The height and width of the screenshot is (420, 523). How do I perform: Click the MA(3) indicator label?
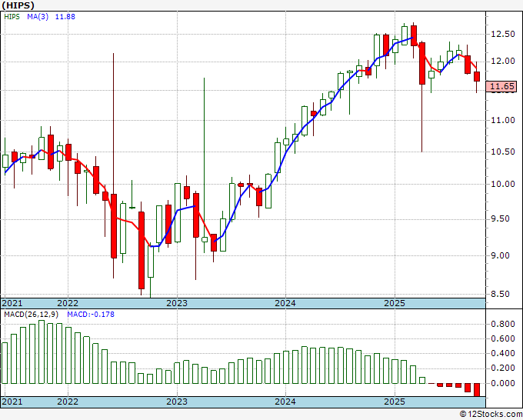(38, 17)
